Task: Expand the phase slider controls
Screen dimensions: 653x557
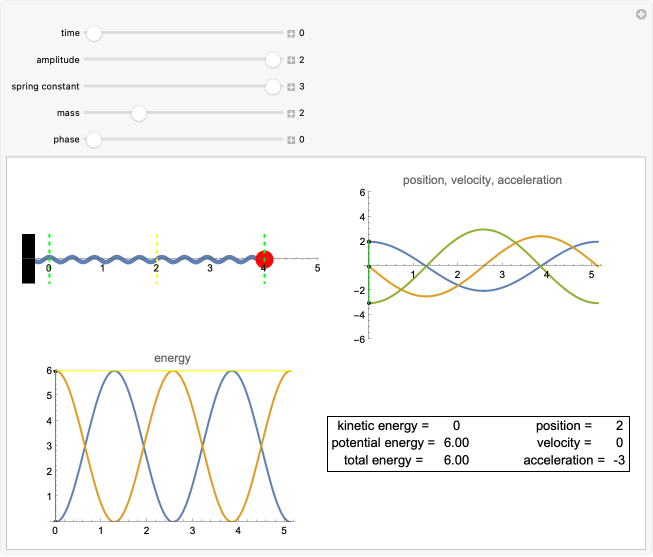Action: [291, 140]
